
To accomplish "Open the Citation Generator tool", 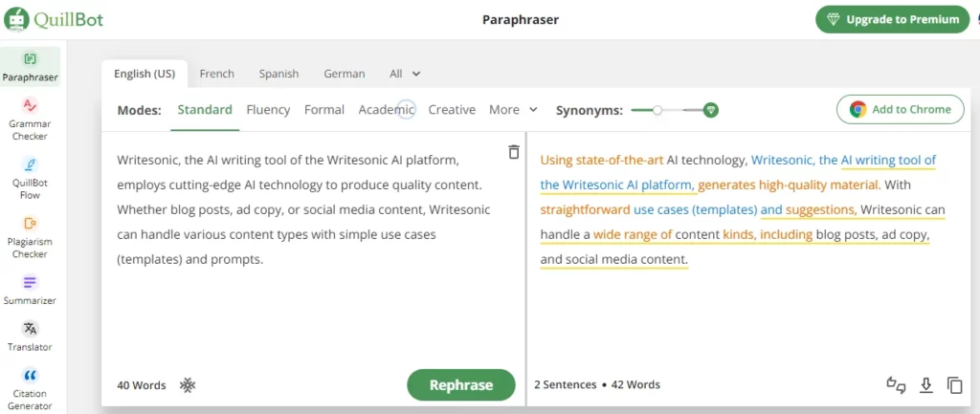I will tap(30, 388).
